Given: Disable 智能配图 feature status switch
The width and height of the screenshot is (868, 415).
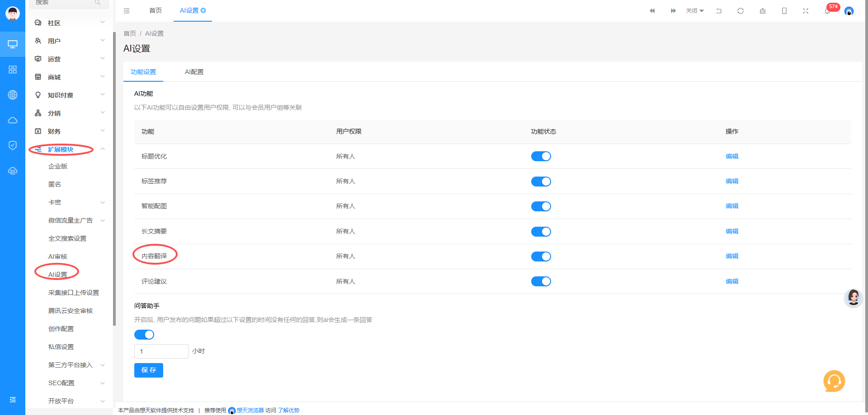Looking at the screenshot, I should click(x=541, y=206).
